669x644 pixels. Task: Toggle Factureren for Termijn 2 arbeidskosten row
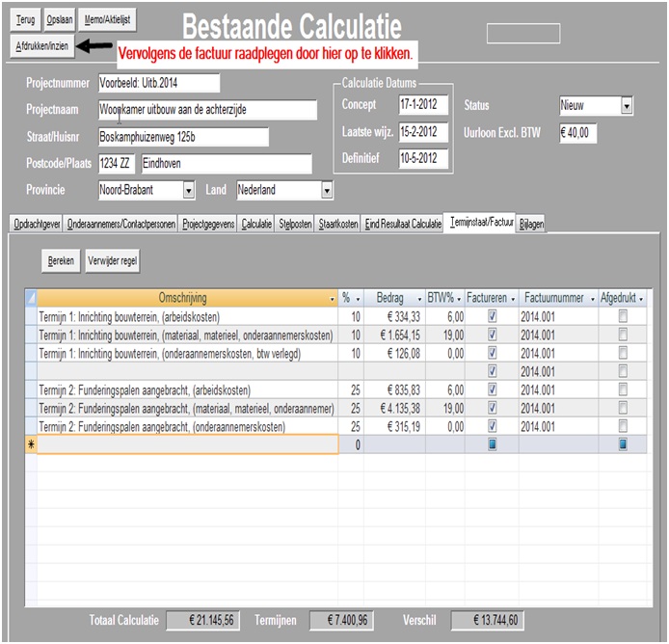point(493,390)
